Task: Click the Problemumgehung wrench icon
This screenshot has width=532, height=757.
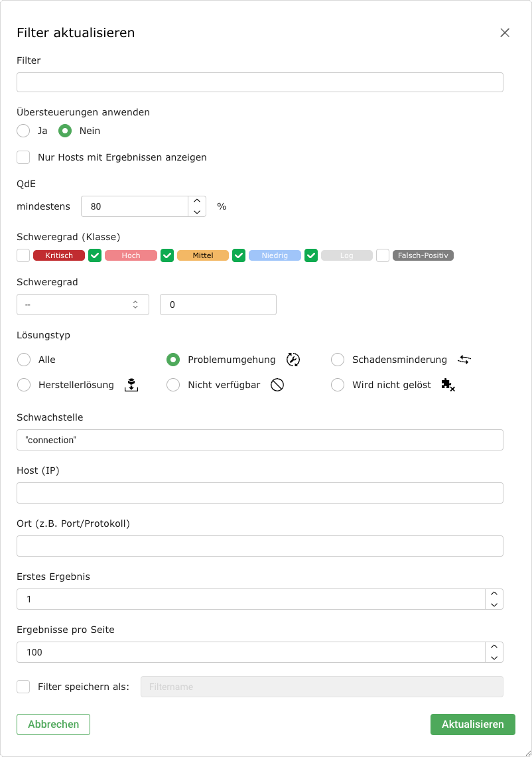Action: (293, 360)
